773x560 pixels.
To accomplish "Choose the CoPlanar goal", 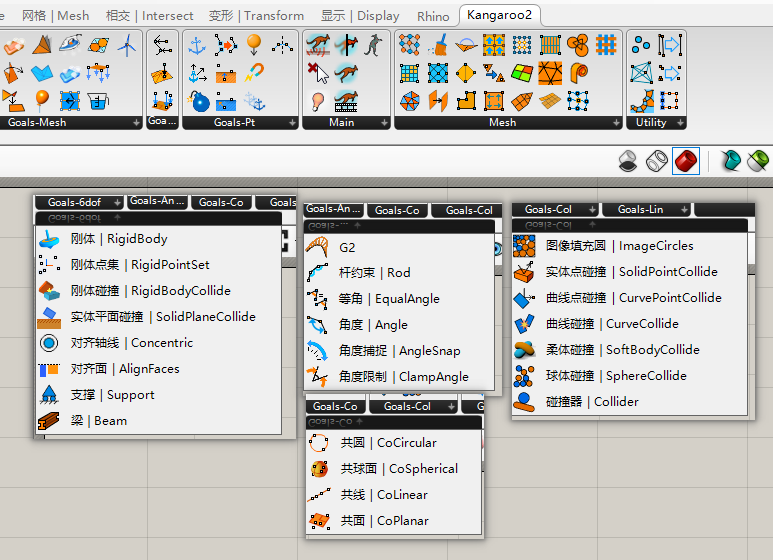I will point(393,521).
